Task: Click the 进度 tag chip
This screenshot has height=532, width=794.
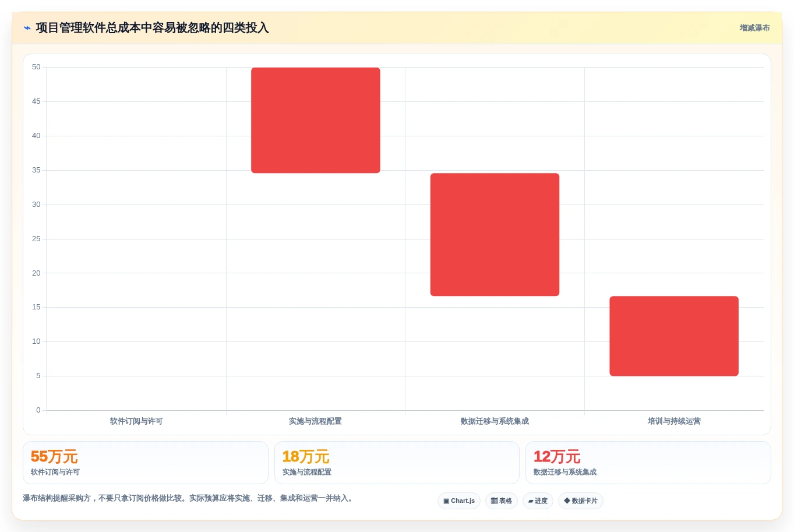Action: [538, 501]
